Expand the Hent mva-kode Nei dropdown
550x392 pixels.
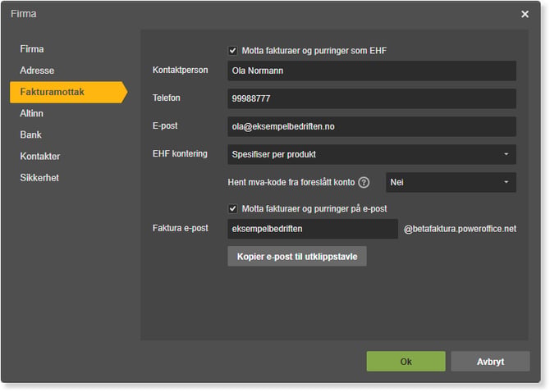(x=451, y=182)
